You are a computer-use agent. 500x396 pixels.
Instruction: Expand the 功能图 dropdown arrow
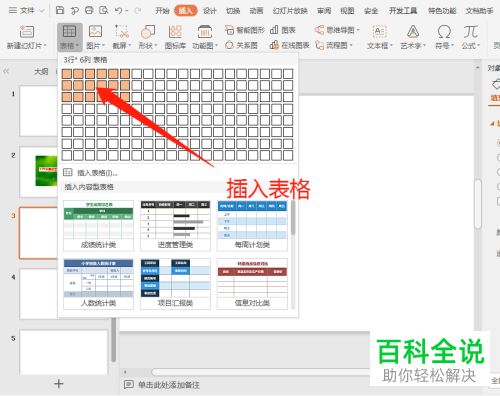[x=216, y=45]
